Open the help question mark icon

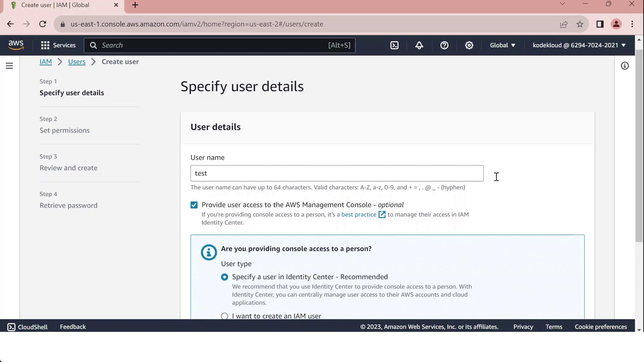[444, 45]
